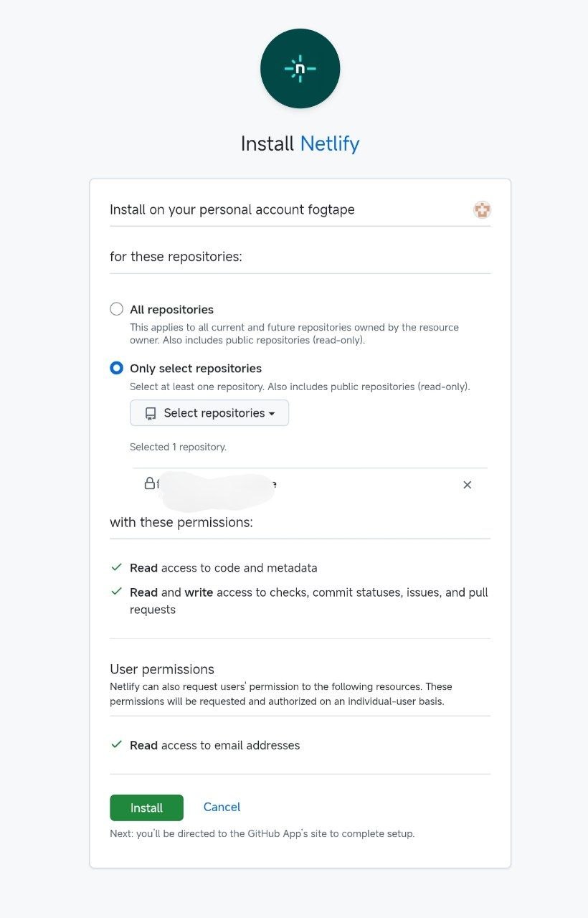
Task: Select the All repositories option
Action: coord(116,309)
